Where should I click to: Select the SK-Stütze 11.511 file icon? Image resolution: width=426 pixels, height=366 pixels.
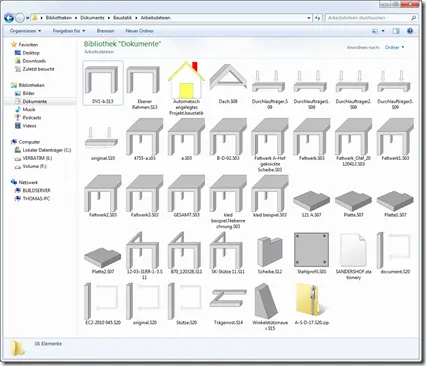pyautogui.click(x=228, y=250)
